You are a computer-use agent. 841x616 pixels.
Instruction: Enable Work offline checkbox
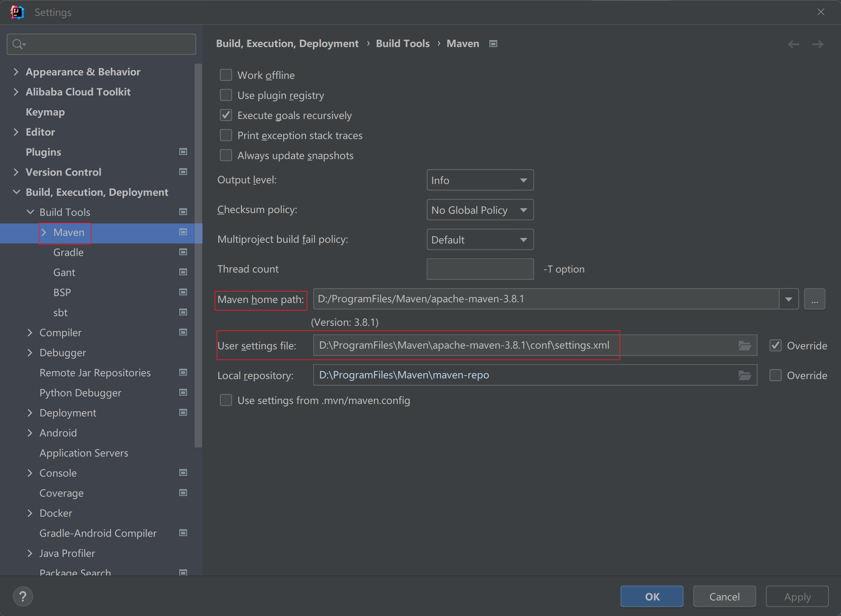pos(226,75)
